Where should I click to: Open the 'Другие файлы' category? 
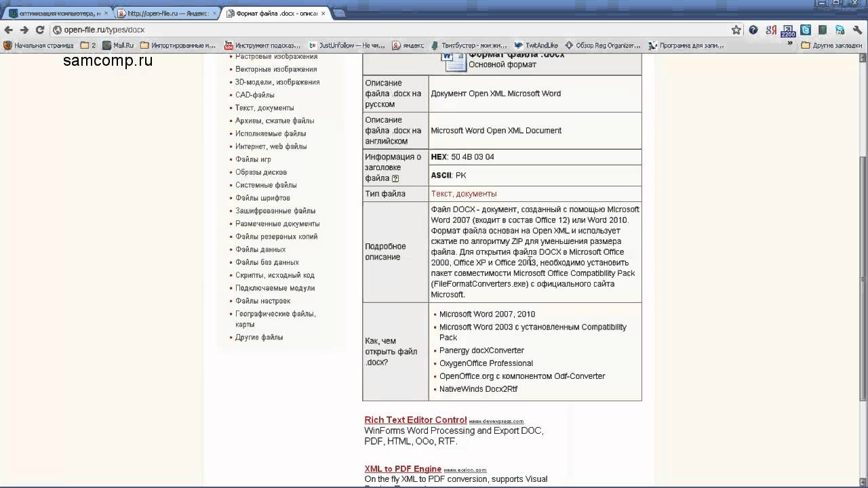pyautogui.click(x=259, y=337)
